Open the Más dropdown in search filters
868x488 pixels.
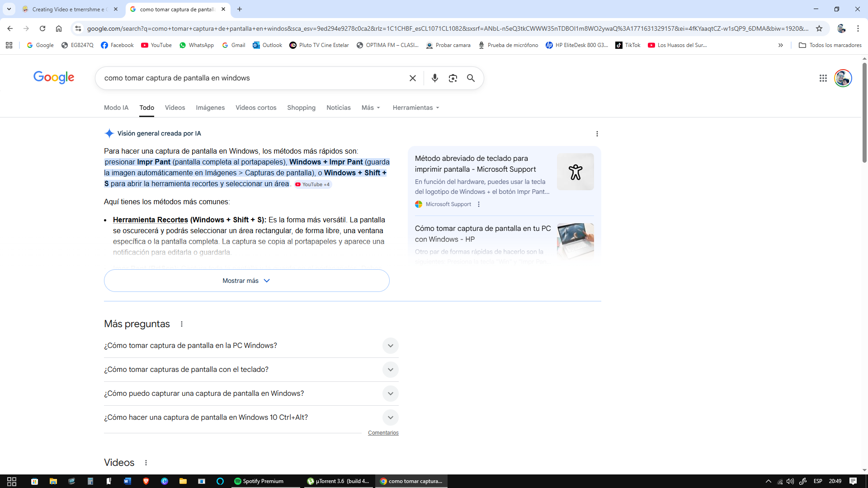(x=371, y=108)
